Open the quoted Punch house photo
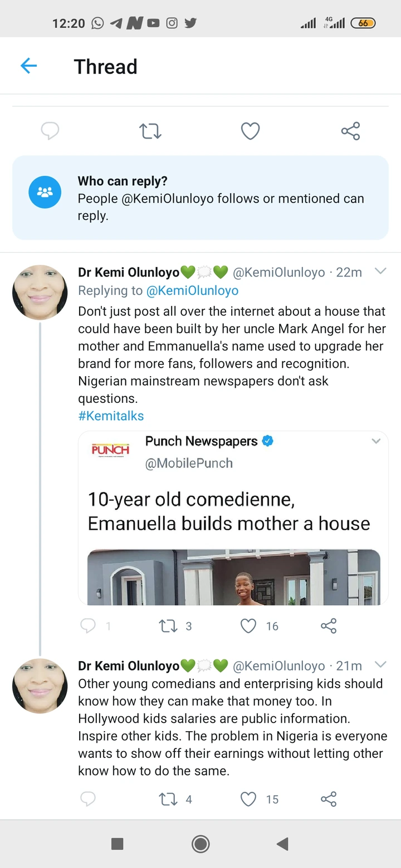 pos(233,577)
